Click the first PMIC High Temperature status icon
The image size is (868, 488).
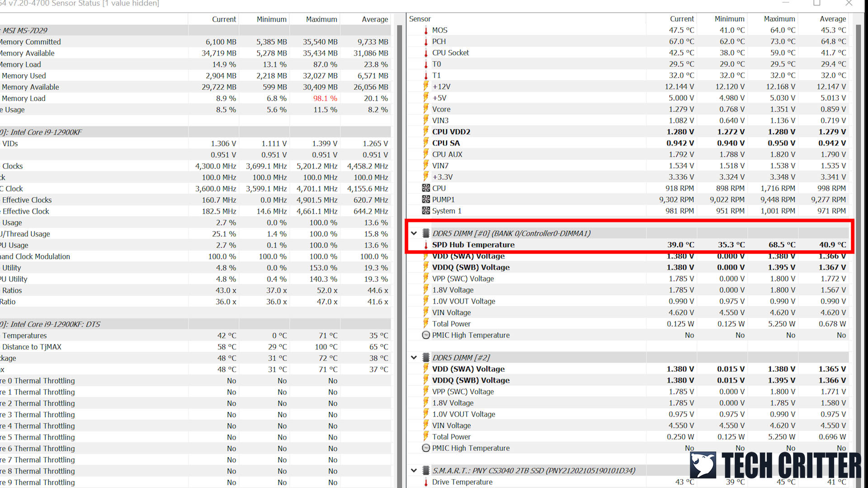tap(426, 335)
